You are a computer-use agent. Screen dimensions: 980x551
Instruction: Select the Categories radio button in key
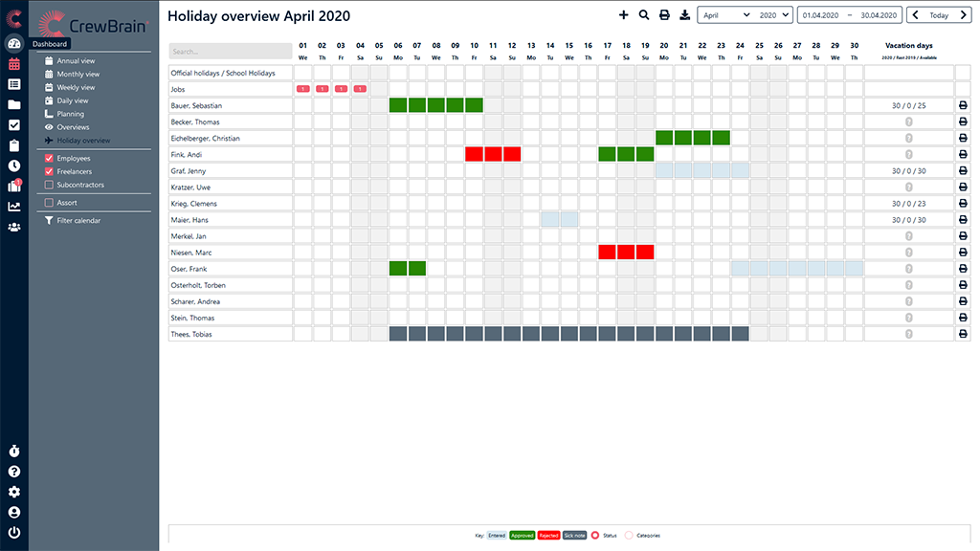click(629, 536)
